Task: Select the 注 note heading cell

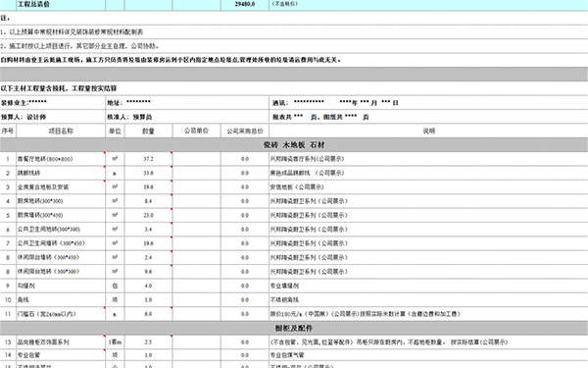Action: (294, 18)
